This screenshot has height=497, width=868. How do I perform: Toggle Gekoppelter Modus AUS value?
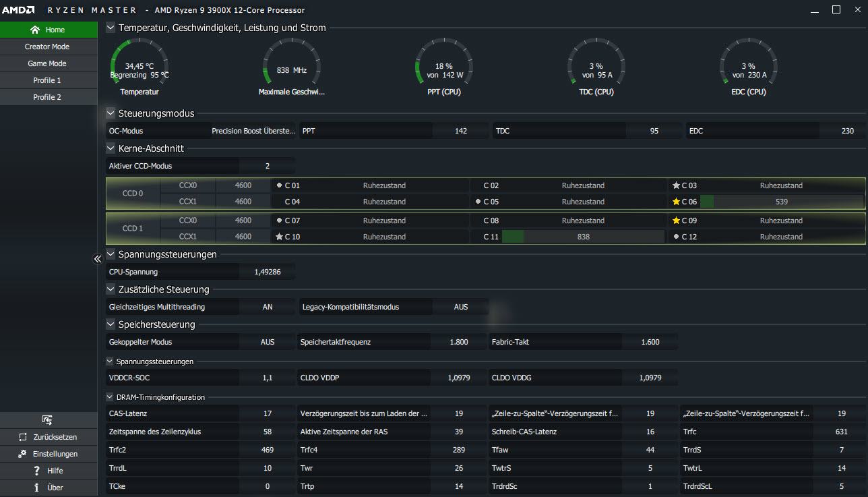click(x=268, y=342)
